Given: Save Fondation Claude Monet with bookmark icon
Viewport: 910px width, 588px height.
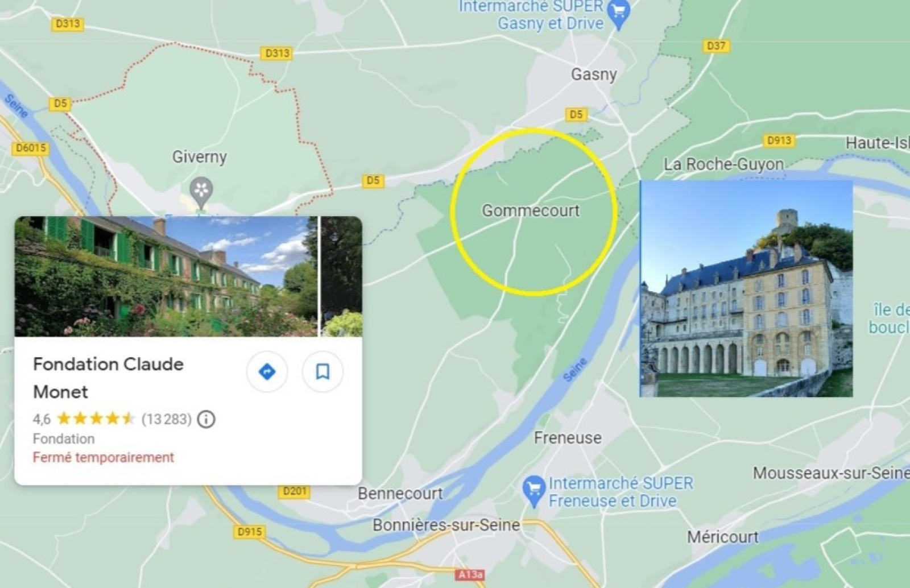Looking at the screenshot, I should tap(322, 372).
